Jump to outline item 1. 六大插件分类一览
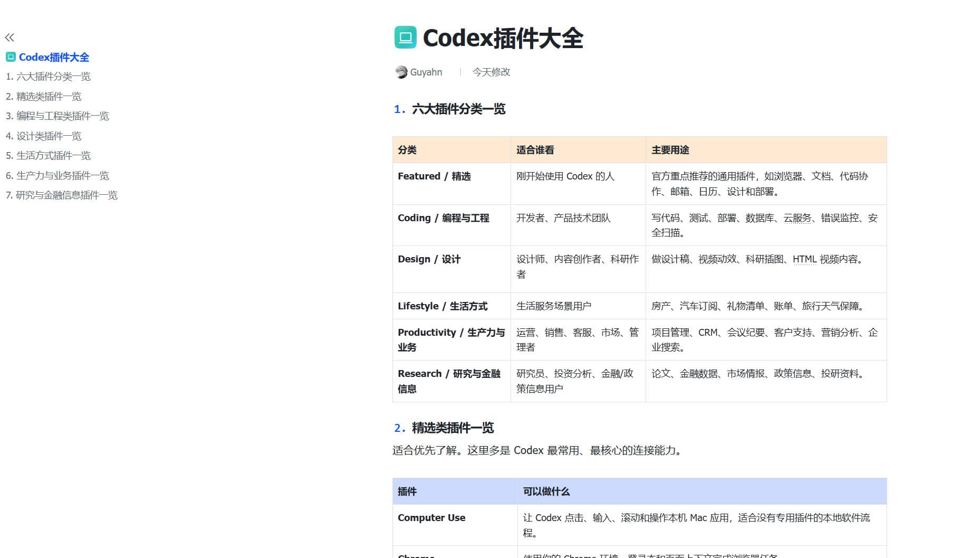This screenshot has height=558, width=980. pyautogui.click(x=48, y=77)
